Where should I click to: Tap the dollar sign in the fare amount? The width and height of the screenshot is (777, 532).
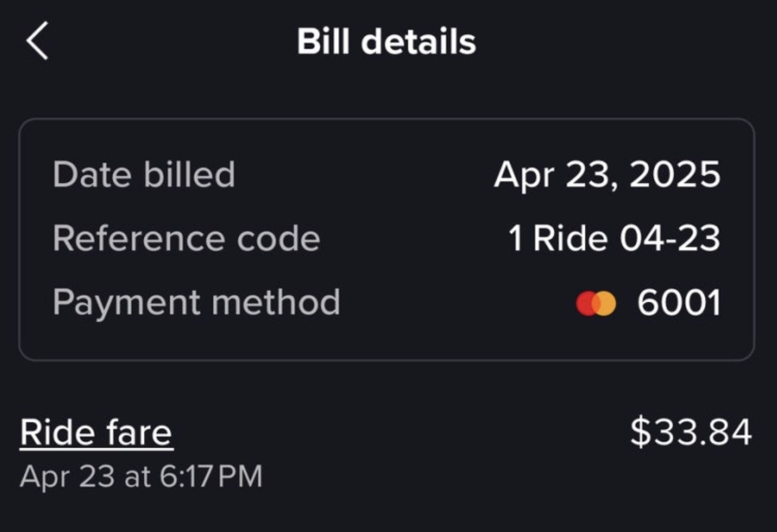click(640, 432)
